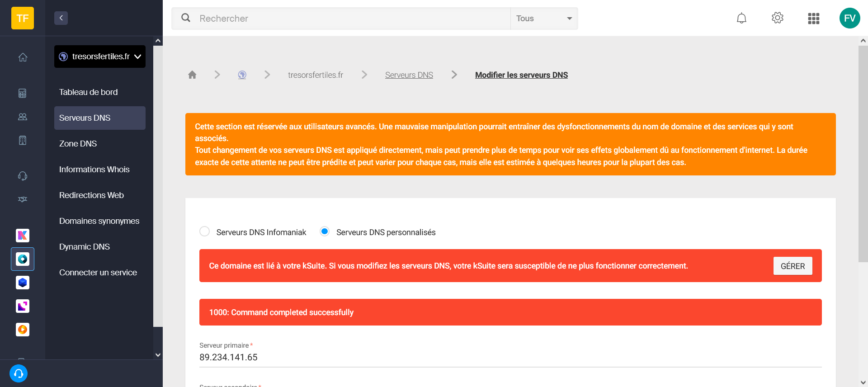The image size is (868, 387).
Task: Open the handshake partner icon
Action: tap(23, 199)
